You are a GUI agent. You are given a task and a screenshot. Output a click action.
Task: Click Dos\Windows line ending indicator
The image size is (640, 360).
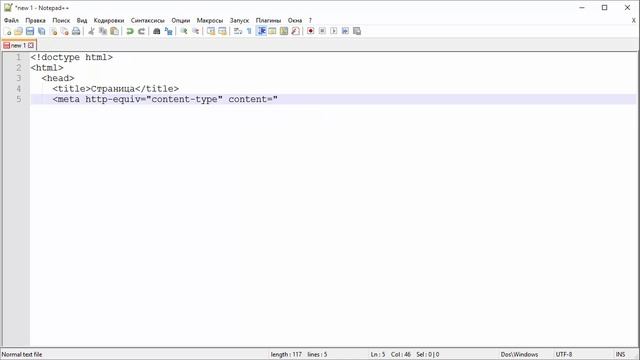click(519, 354)
